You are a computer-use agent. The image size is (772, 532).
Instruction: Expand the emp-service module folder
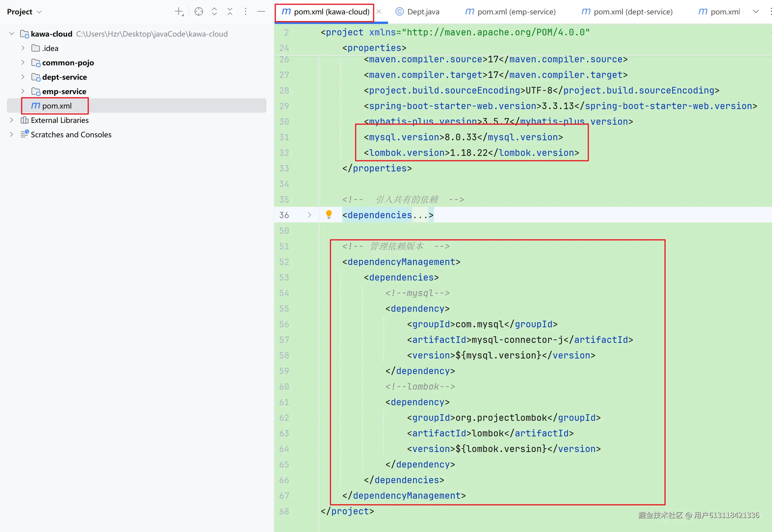point(23,91)
